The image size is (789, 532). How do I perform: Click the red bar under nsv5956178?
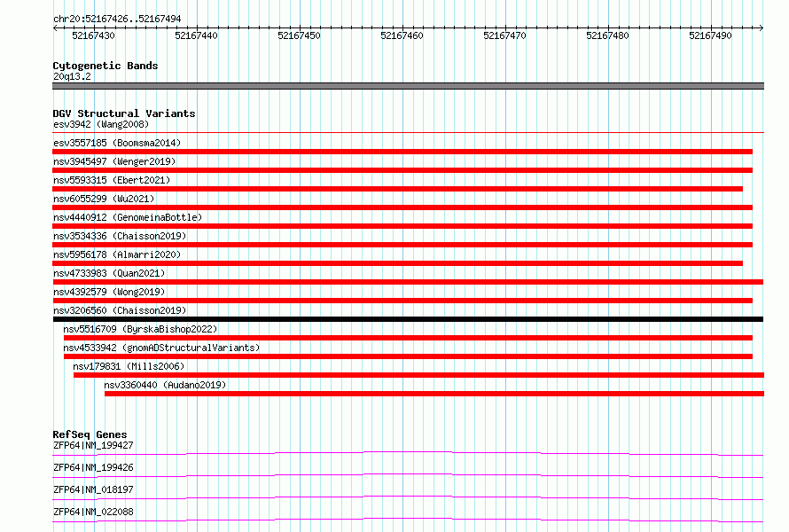click(x=397, y=263)
